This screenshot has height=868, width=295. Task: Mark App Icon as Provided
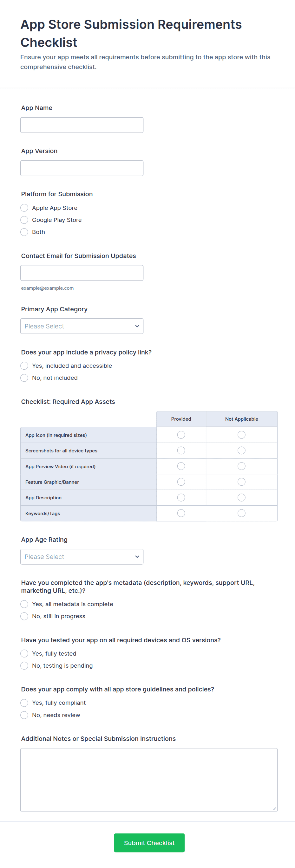(181, 435)
